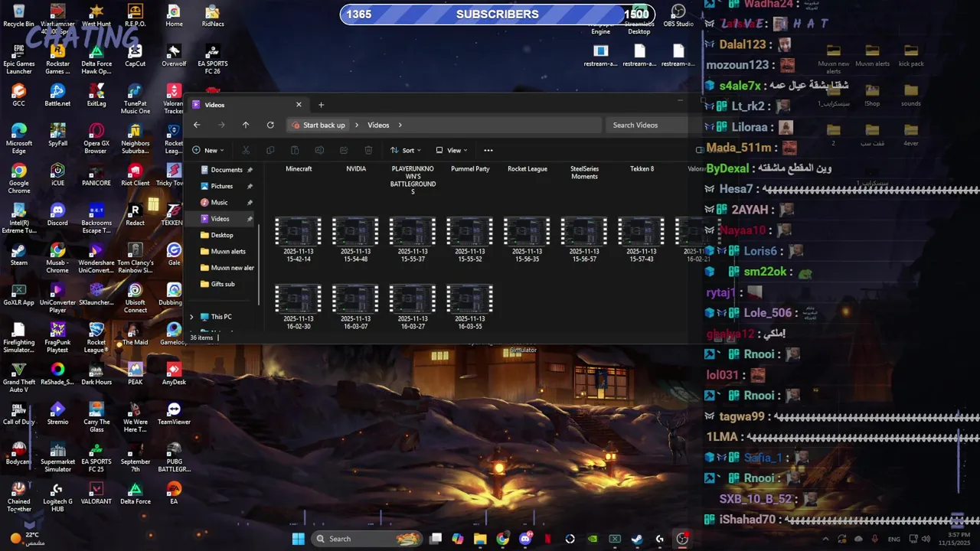
Task: Click ENG language indicator in system tray
Action: (893, 539)
